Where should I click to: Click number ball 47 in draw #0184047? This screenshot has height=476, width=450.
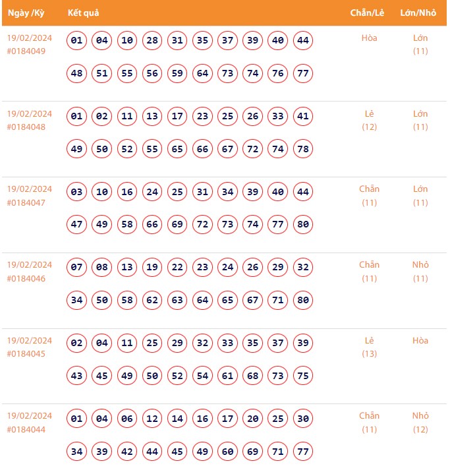pyautogui.click(x=77, y=225)
